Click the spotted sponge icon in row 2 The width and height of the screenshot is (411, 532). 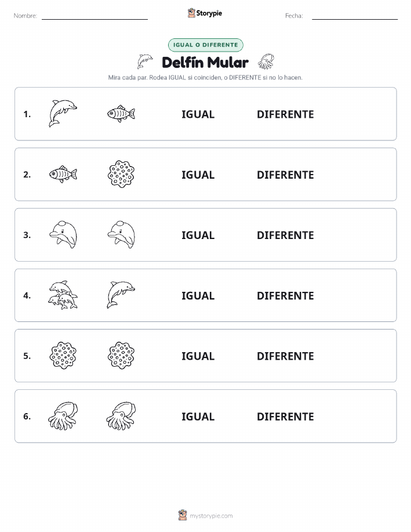[121, 174]
